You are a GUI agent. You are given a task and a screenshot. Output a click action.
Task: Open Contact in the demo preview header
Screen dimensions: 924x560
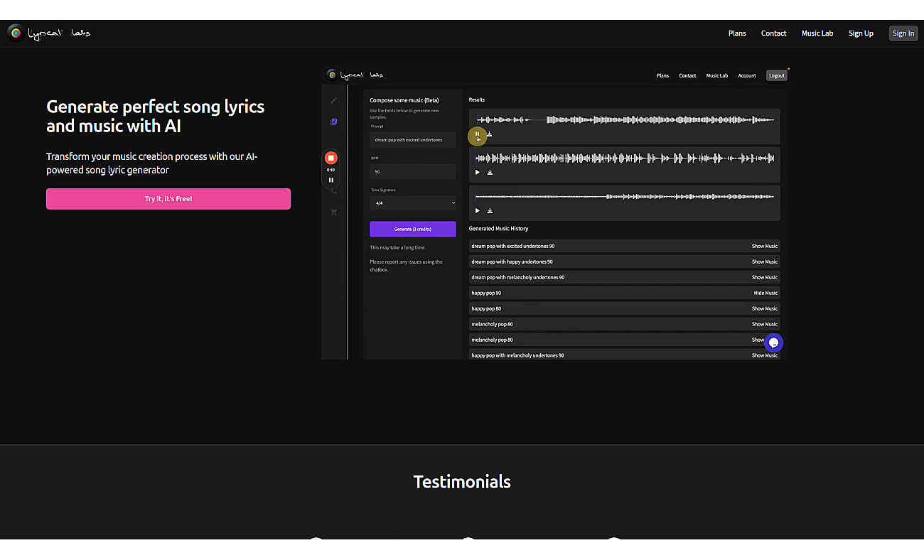[x=687, y=75]
